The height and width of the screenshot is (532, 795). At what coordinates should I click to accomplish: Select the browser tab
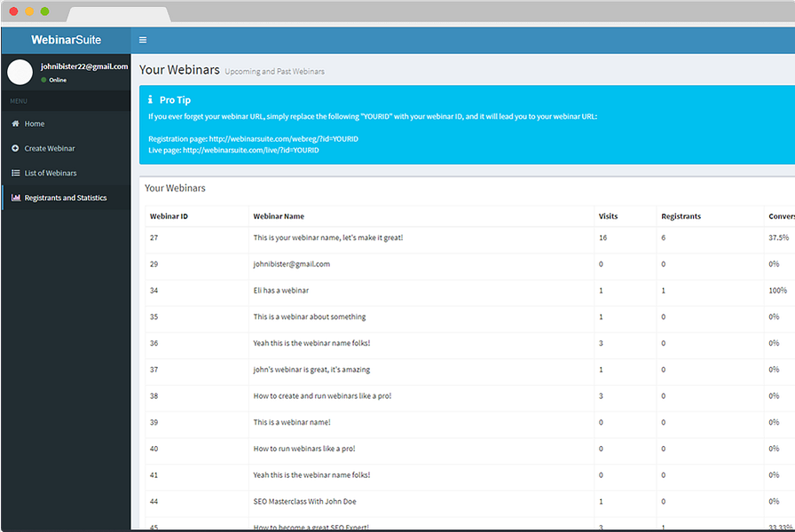[119, 15]
